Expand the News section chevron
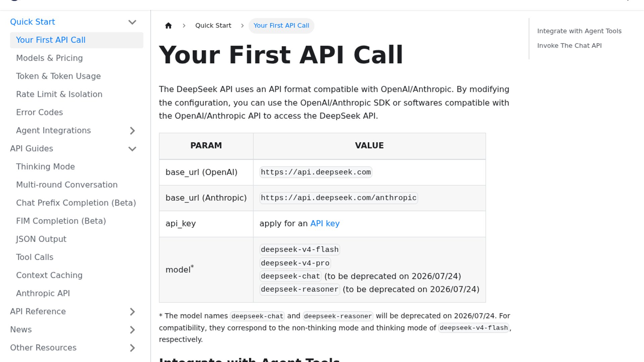 [132, 330]
